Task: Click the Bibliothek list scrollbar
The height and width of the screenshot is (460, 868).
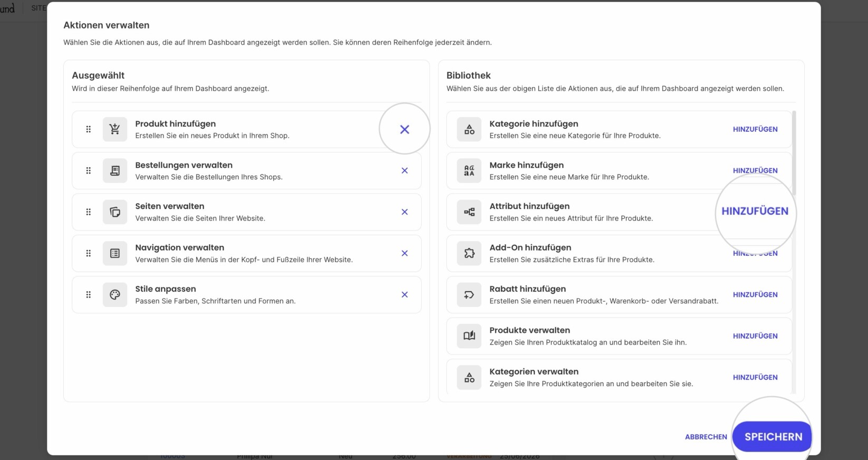Action: [794, 153]
